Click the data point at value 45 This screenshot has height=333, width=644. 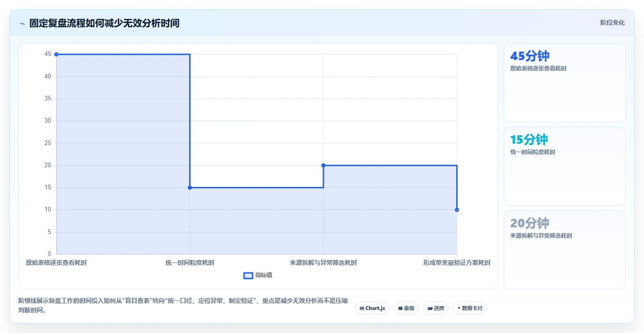pyautogui.click(x=56, y=54)
